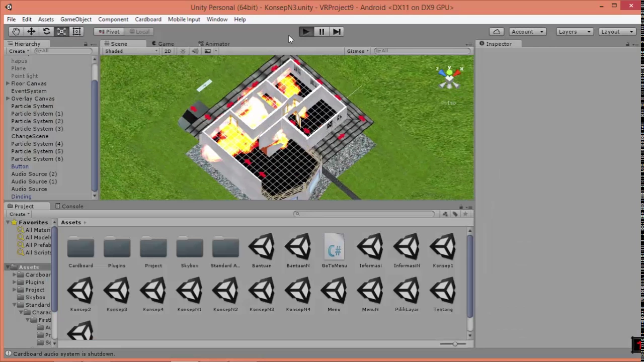Switch to the Console tab
This screenshot has height=362, width=644.
[x=69, y=206]
